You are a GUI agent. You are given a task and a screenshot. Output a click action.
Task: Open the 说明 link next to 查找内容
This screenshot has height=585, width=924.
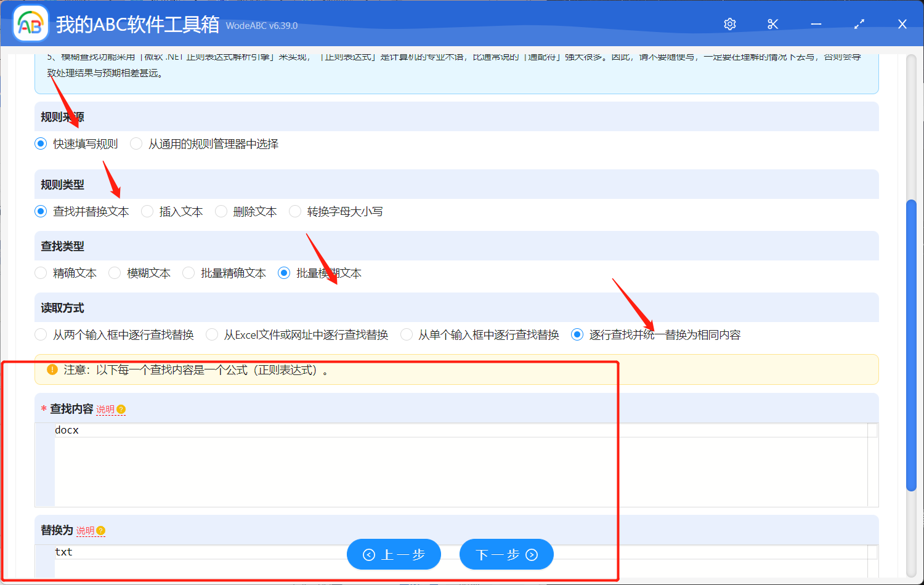pyautogui.click(x=105, y=409)
